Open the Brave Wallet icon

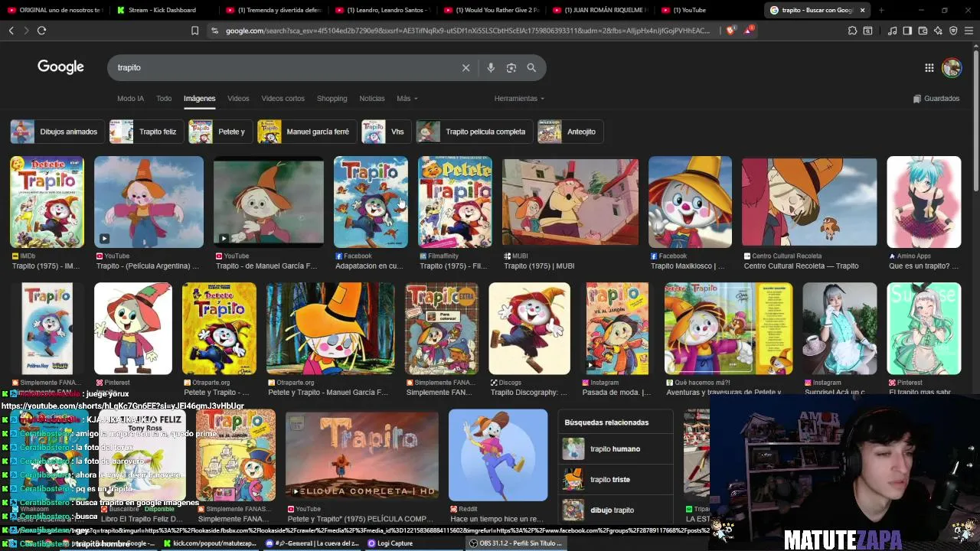(923, 31)
